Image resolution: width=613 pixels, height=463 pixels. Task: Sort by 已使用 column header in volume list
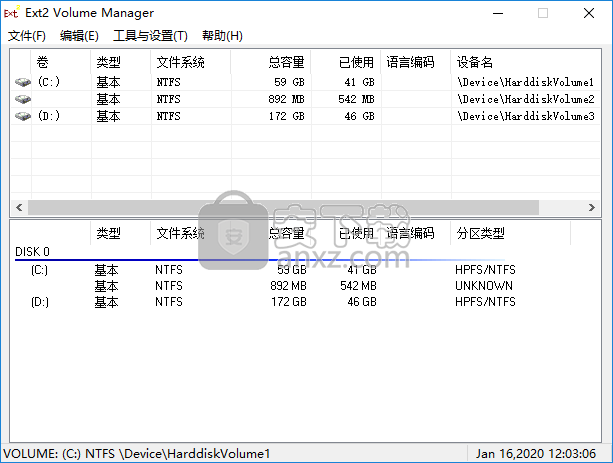346,62
